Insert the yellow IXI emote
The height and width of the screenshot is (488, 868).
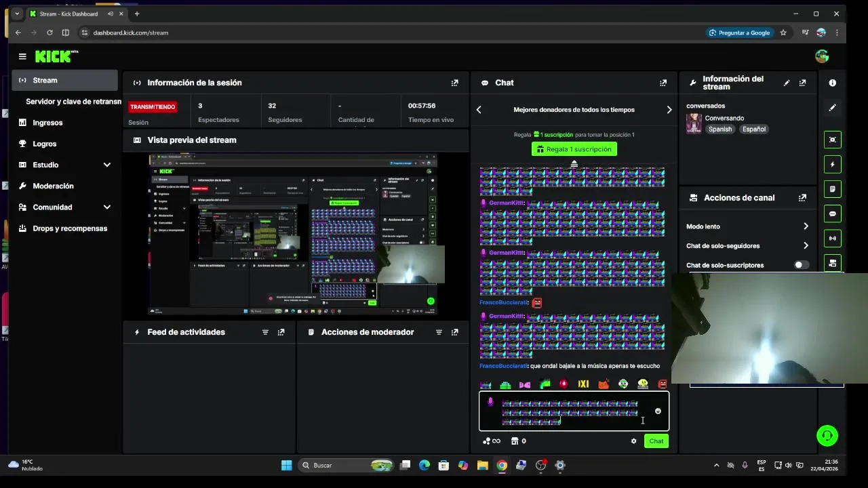583,384
